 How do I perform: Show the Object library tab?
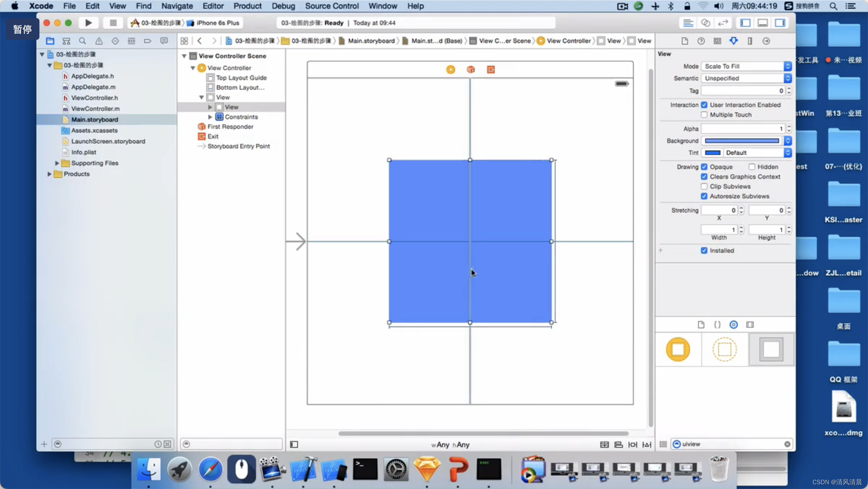(x=733, y=324)
